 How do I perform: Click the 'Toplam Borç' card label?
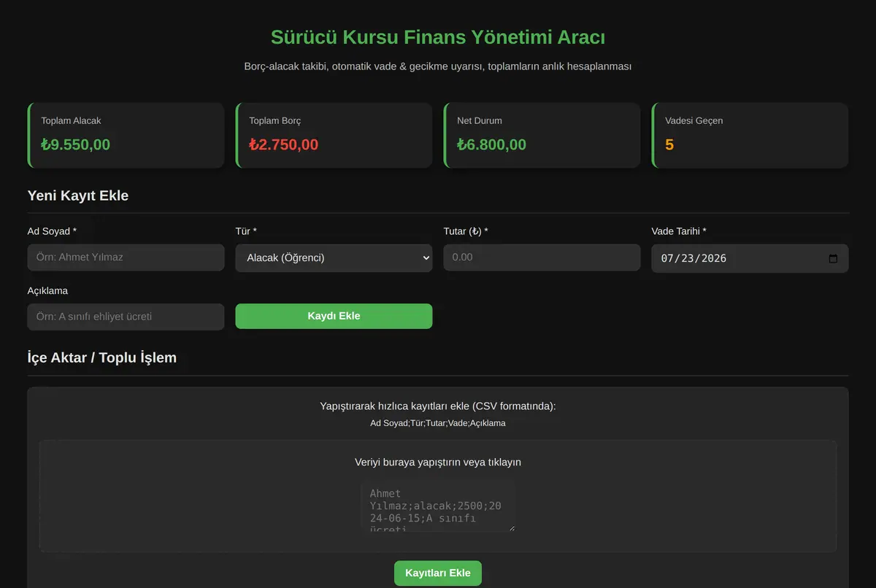[275, 120]
